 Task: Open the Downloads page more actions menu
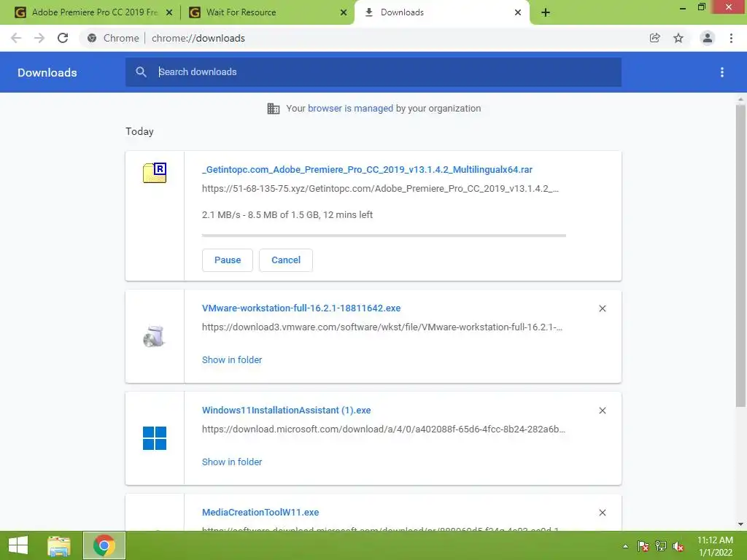tap(722, 72)
